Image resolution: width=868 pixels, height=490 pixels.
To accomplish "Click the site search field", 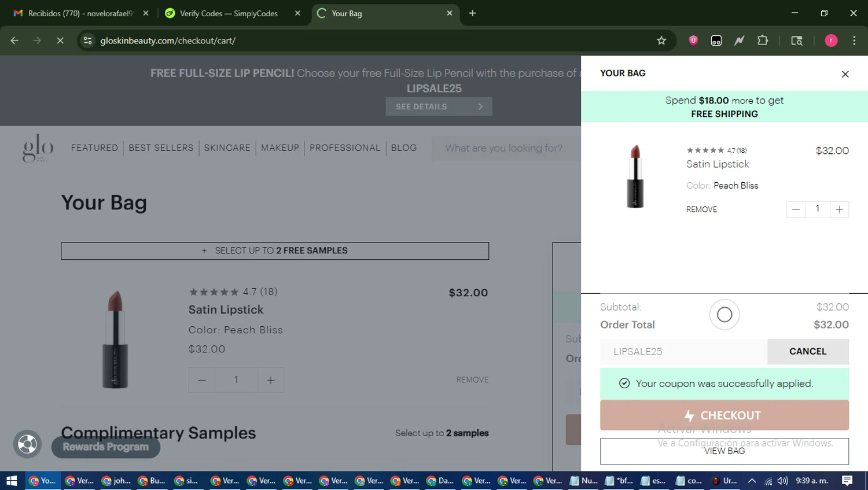I will [506, 148].
